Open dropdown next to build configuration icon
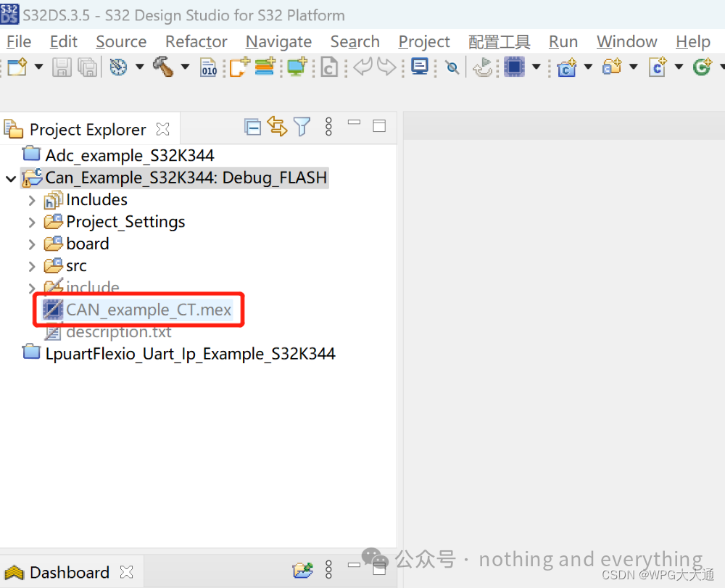This screenshot has width=725, height=588. [140, 67]
